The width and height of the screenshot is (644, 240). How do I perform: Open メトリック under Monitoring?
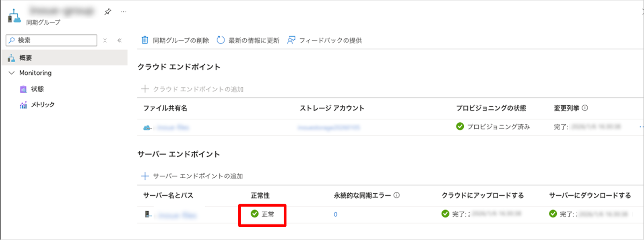pos(43,105)
